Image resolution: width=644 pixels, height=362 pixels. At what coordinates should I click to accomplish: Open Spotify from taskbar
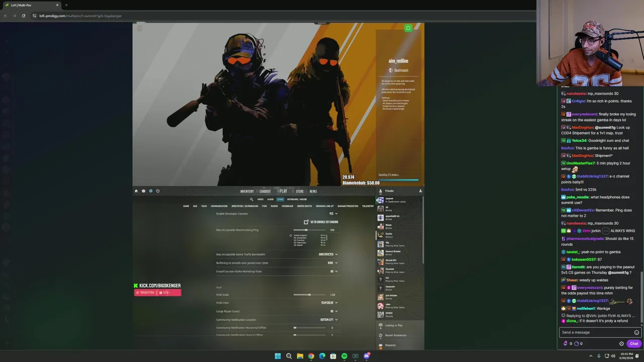[344, 356]
